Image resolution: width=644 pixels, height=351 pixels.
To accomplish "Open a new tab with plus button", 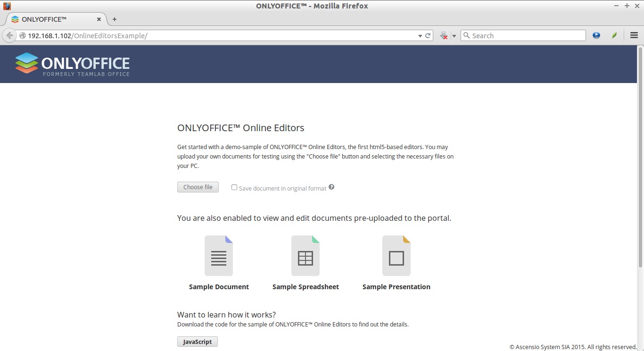I will coord(114,19).
